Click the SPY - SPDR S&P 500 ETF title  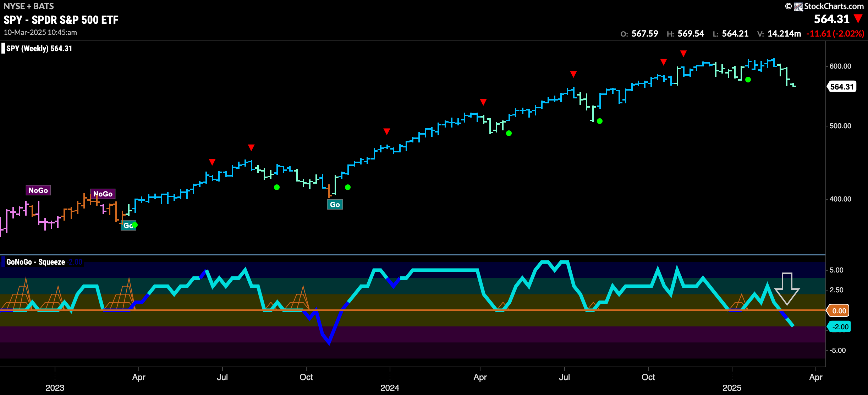61,20
